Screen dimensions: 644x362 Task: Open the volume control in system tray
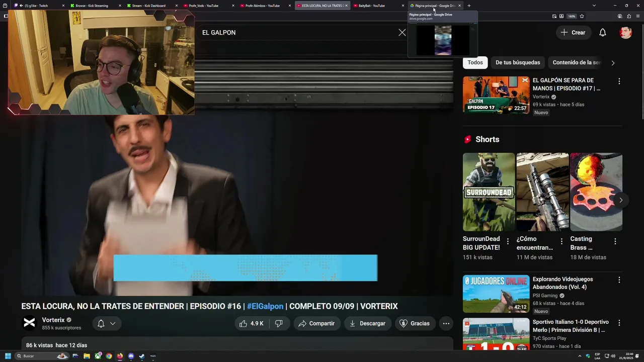[x=613, y=356]
